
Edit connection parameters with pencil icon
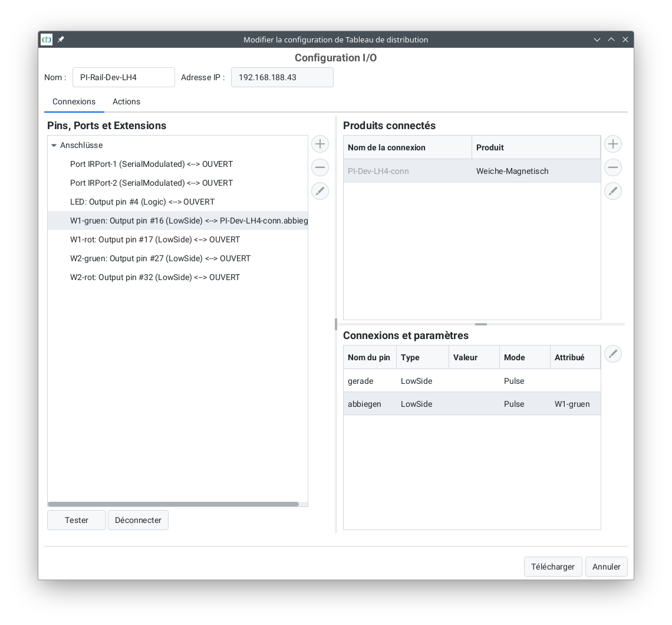pos(613,354)
